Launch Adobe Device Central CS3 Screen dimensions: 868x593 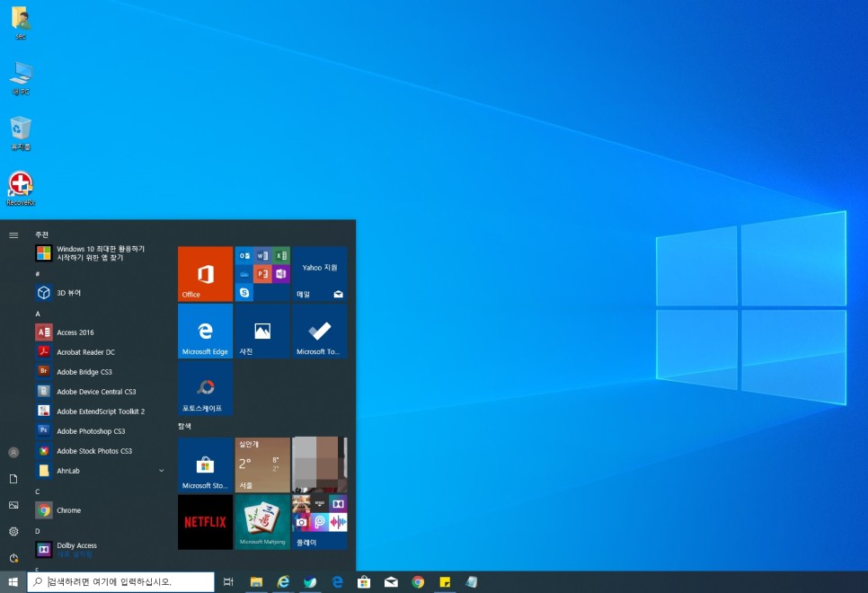(x=100, y=392)
